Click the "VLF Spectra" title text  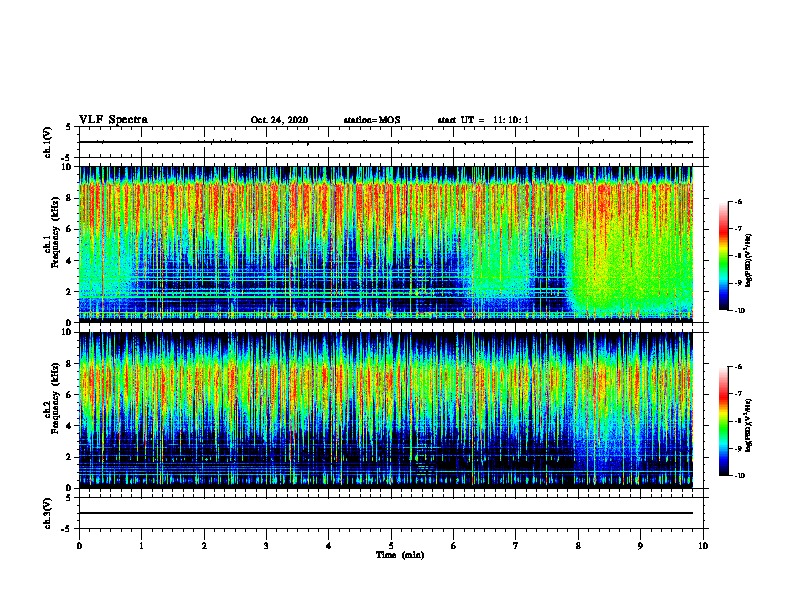point(113,120)
